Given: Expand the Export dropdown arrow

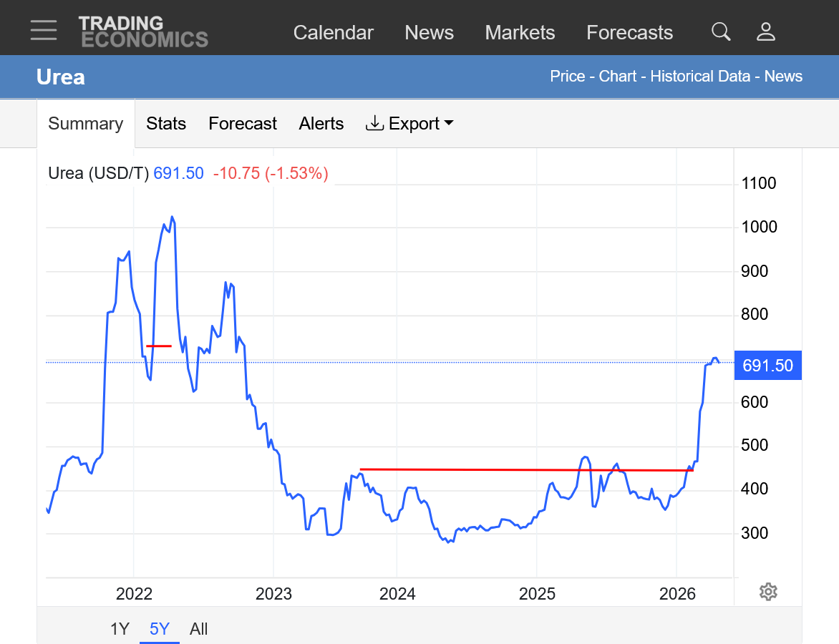Looking at the screenshot, I should pyautogui.click(x=449, y=123).
